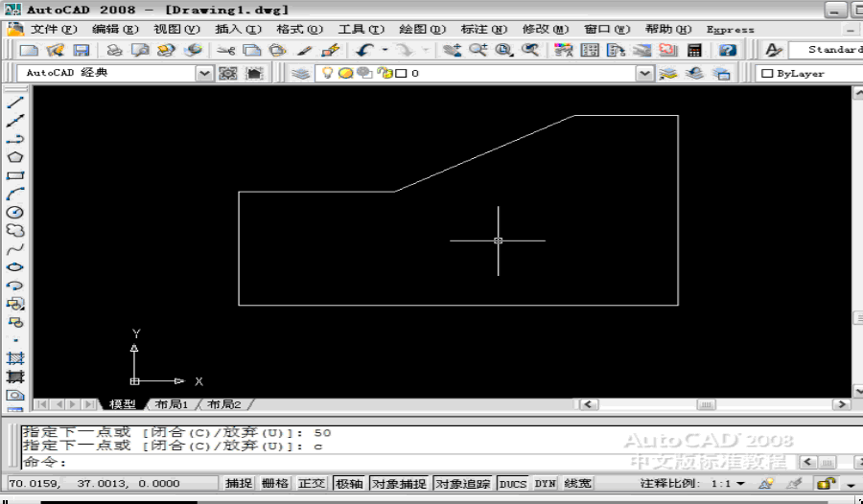
Task: Switch to the 布局1 tab
Action: coord(173,404)
